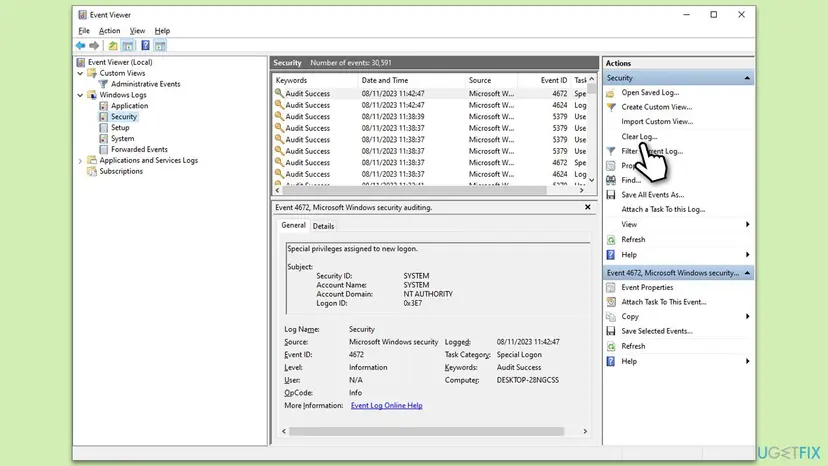The height and width of the screenshot is (466, 828).
Task: Click Import Custom View action
Action: click(x=657, y=122)
